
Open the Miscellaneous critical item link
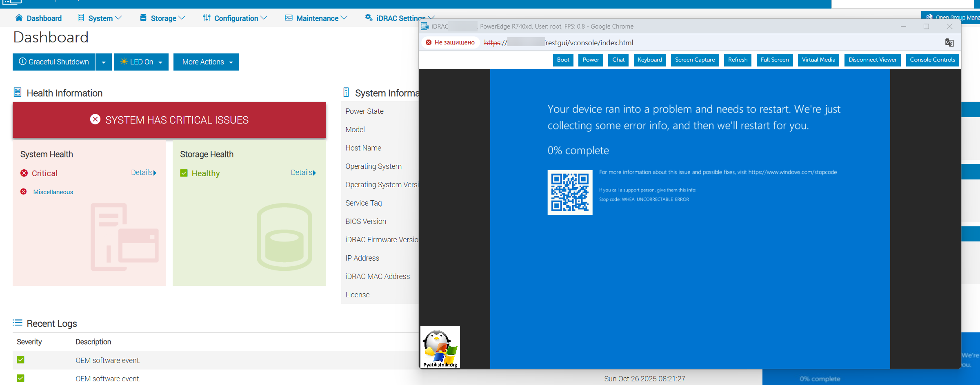click(x=53, y=192)
